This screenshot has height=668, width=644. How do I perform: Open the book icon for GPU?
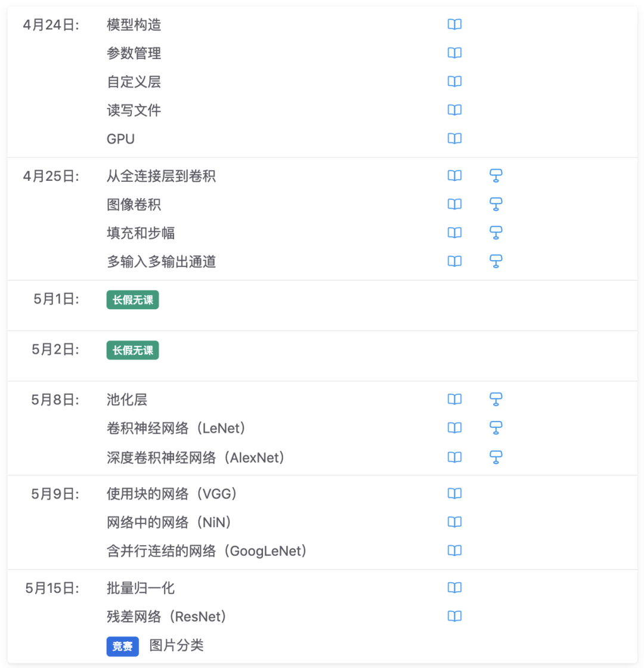(454, 139)
